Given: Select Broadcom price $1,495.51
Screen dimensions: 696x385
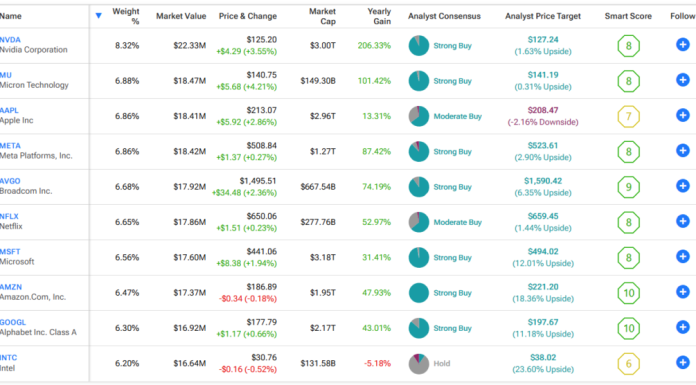Looking at the screenshot, I should pyautogui.click(x=258, y=181).
